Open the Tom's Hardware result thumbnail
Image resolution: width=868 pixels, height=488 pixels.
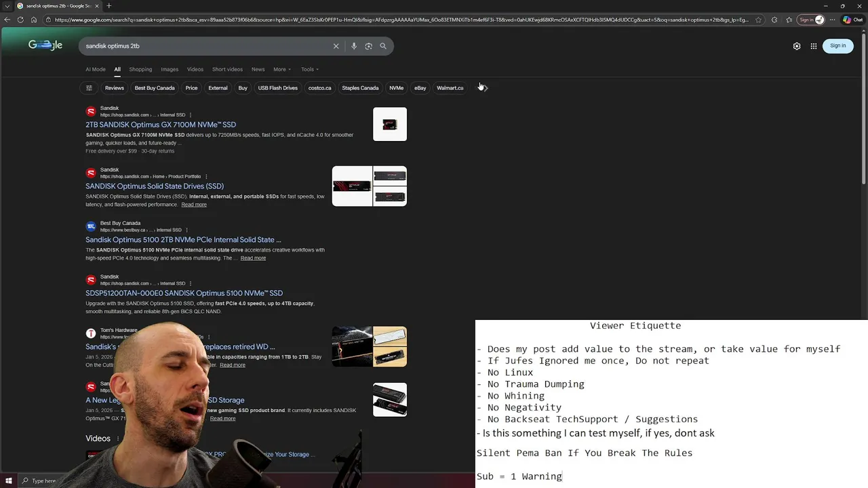coord(370,346)
